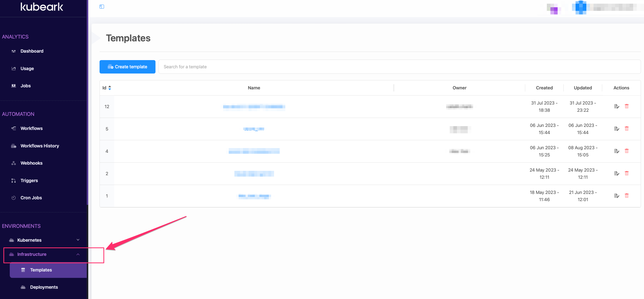Toggle the sidebar collapse icon

tap(102, 7)
